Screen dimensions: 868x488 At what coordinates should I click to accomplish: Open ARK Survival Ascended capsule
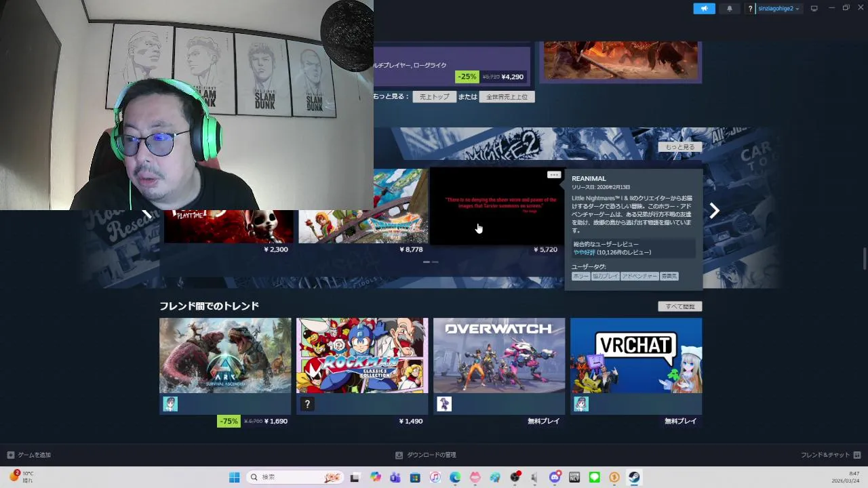click(x=225, y=356)
